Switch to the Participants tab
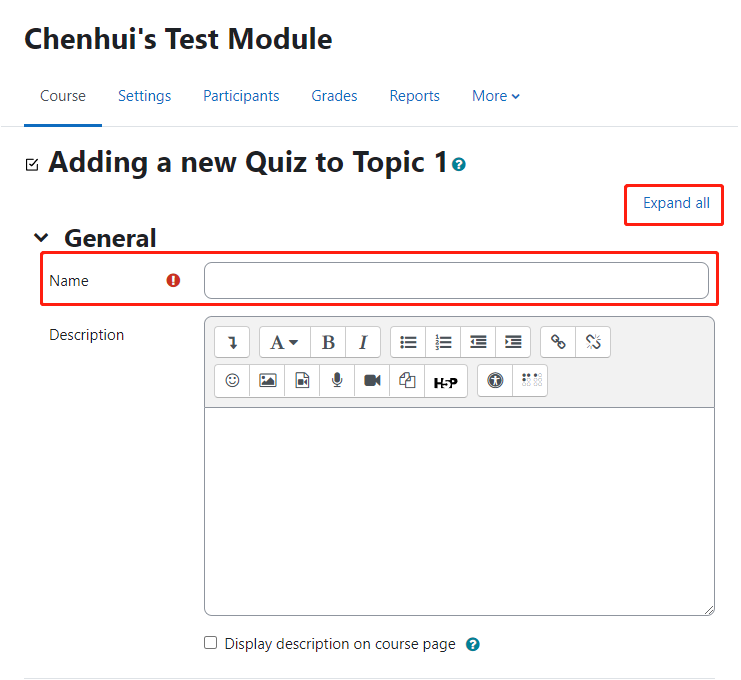The height and width of the screenshot is (680, 741). tap(241, 96)
